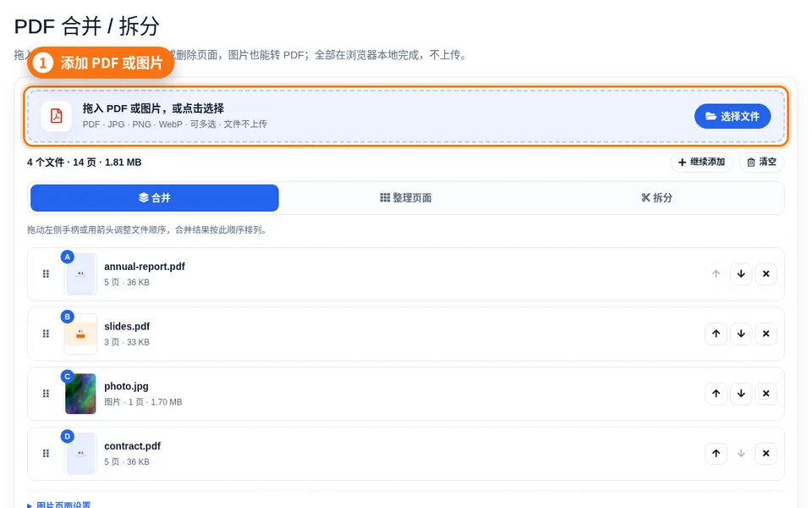
Task: Click the PDF 合并 / 拆分 page heading
Action: click(86, 26)
